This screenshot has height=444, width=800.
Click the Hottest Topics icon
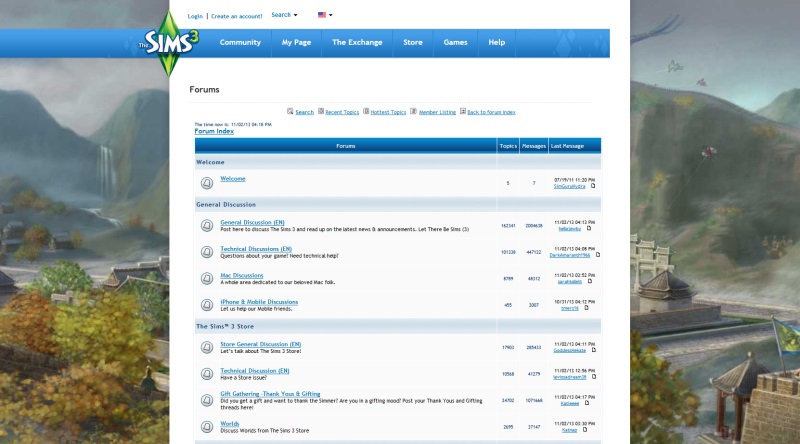[x=366, y=111]
